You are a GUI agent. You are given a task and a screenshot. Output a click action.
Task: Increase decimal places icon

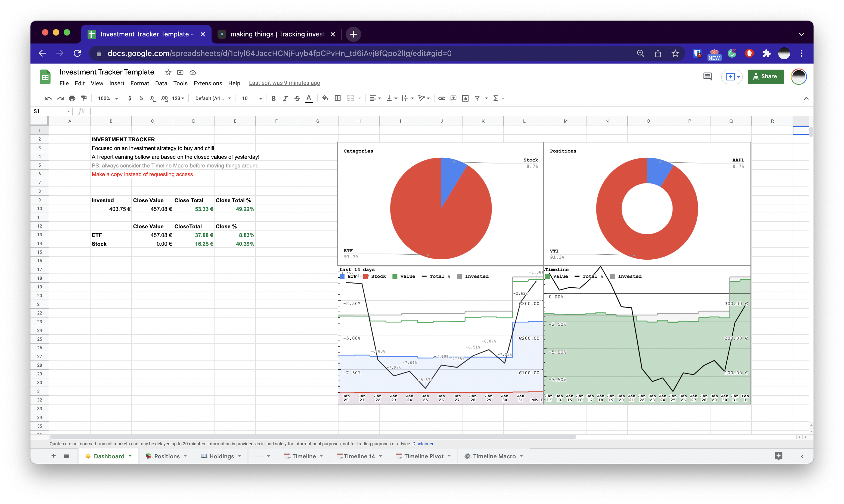165,98
